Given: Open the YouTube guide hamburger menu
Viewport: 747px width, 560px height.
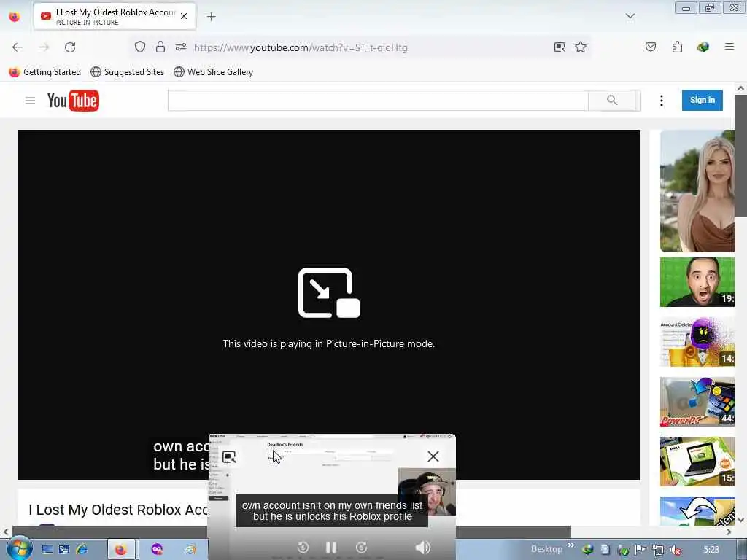Looking at the screenshot, I should [30, 101].
